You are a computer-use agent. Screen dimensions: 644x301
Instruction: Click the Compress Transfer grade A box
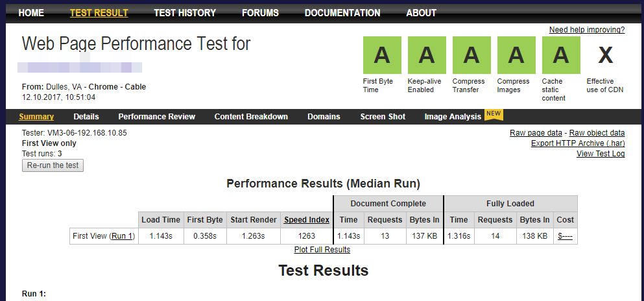471,55
